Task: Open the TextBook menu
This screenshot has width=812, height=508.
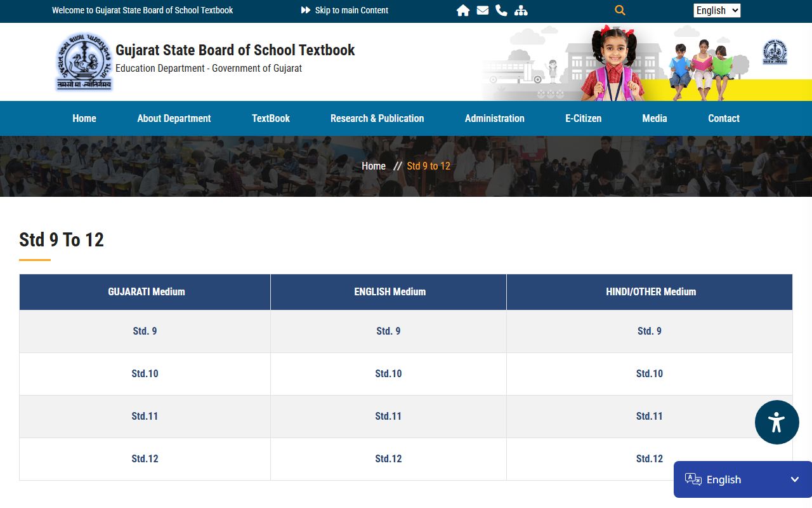Action: [x=271, y=118]
